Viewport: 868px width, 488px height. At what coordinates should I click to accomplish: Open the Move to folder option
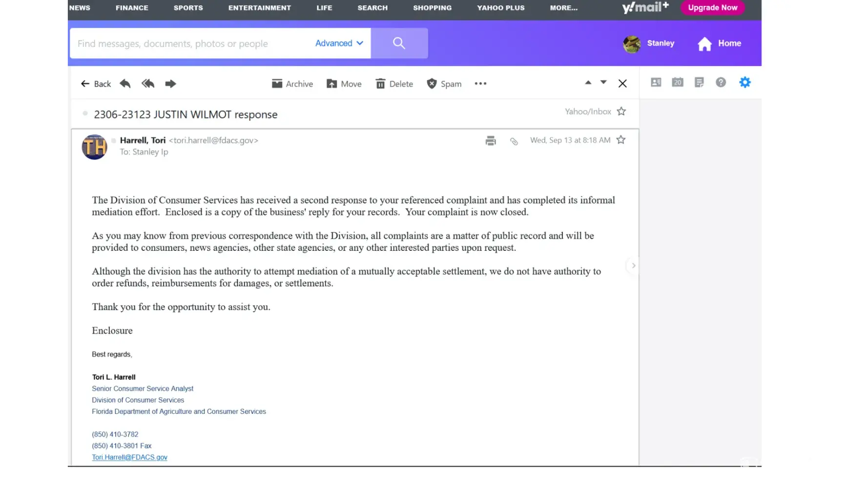point(344,84)
